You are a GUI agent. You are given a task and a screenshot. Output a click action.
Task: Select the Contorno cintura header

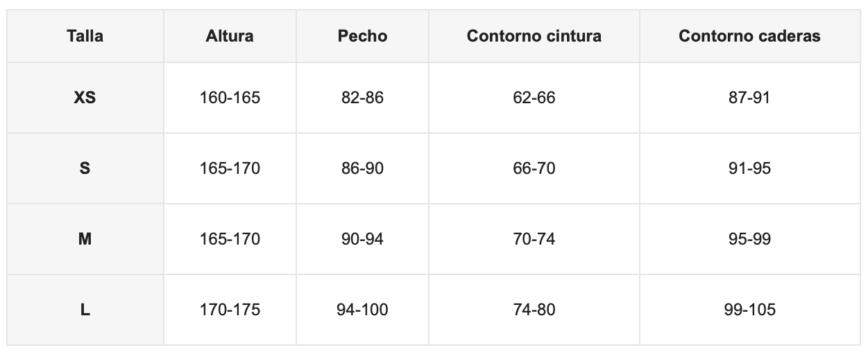point(534,36)
